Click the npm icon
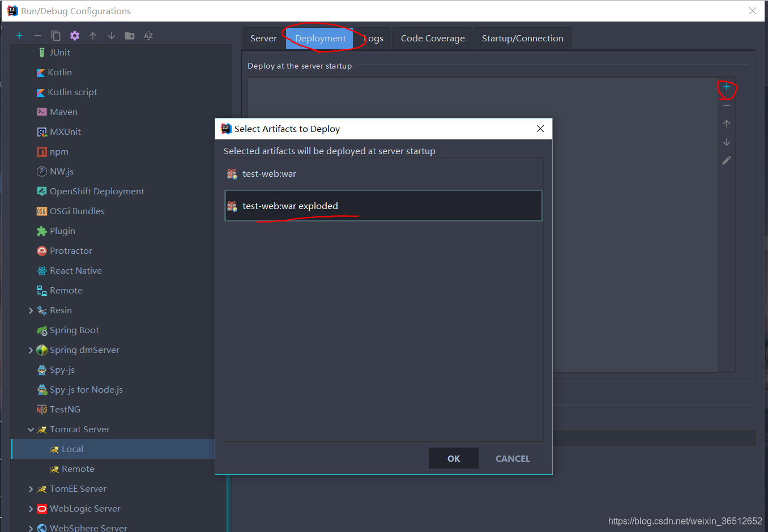The image size is (768, 532). pos(42,152)
